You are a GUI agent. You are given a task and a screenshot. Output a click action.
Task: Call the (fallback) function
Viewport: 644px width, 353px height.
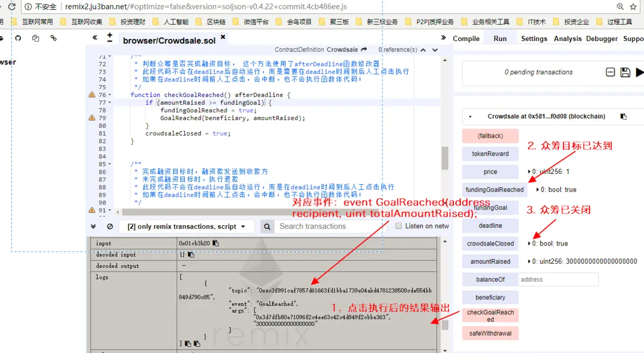[x=490, y=136]
